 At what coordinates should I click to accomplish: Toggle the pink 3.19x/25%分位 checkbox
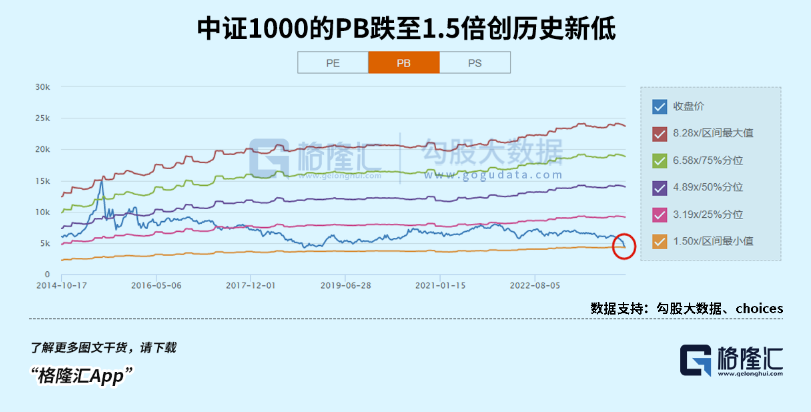click(659, 214)
